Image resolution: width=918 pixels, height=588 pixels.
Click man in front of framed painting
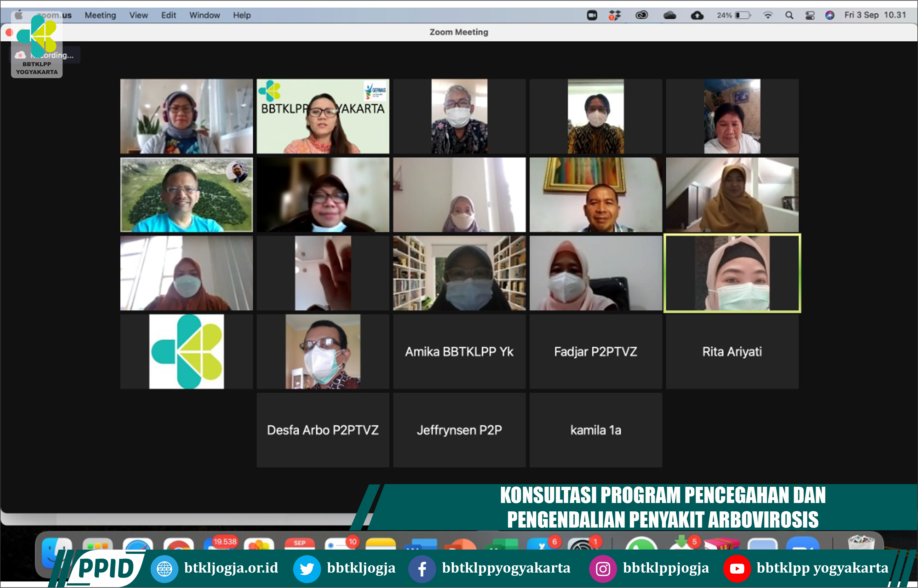pyautogui.click(x=596, y=195)
